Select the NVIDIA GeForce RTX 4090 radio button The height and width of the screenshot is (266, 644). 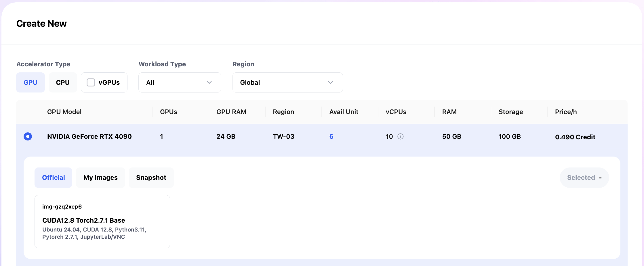(x=28, y=136)
